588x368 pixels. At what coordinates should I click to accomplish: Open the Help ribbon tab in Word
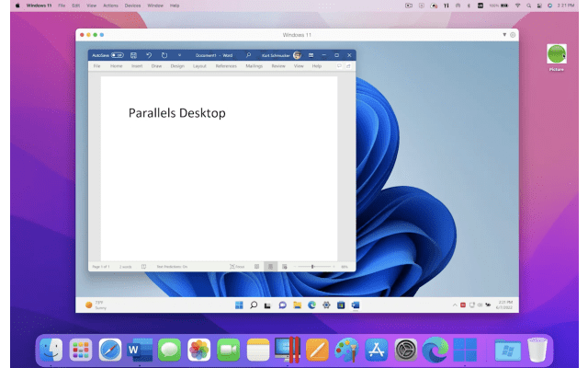317,66
